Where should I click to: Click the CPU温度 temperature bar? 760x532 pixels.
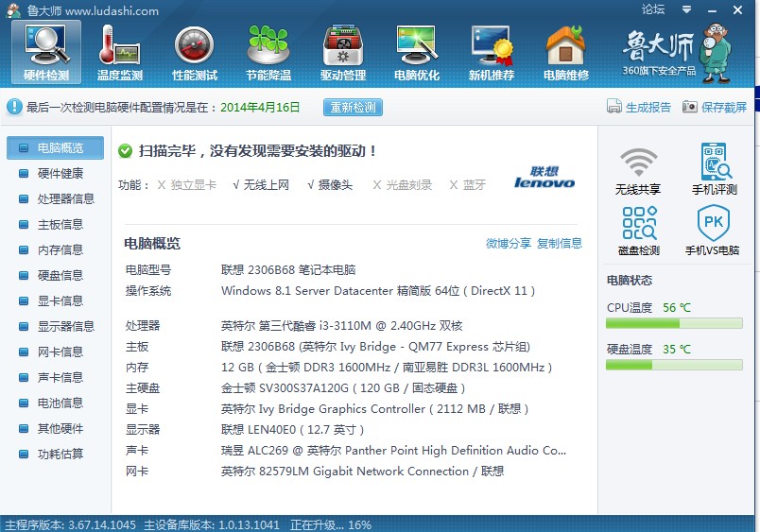(x=674, y=323)
